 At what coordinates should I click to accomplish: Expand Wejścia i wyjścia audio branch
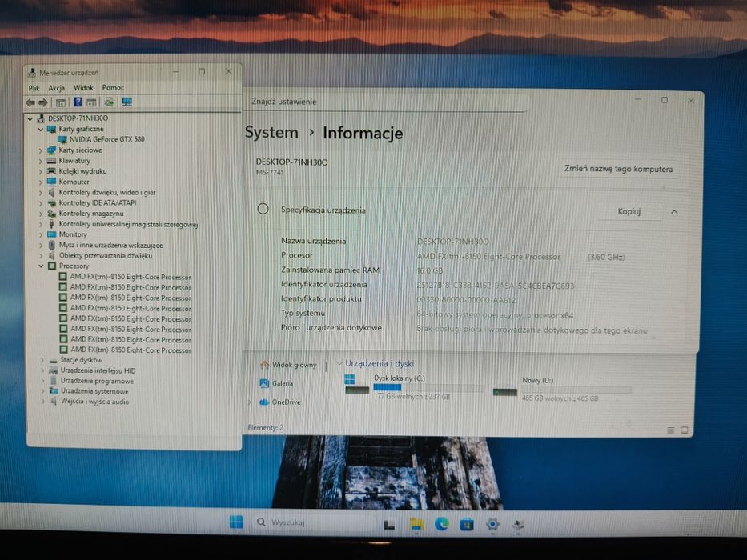(x=42, y=402)
